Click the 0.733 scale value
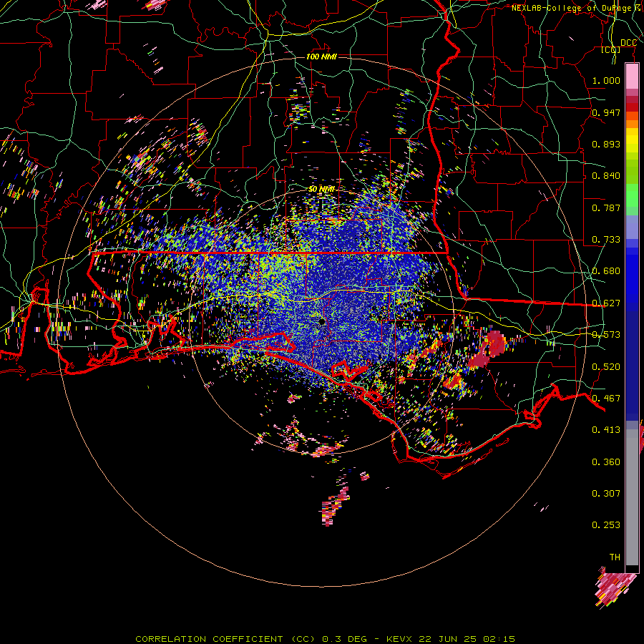This screenshot has width=644, height=644. point(606,240)
